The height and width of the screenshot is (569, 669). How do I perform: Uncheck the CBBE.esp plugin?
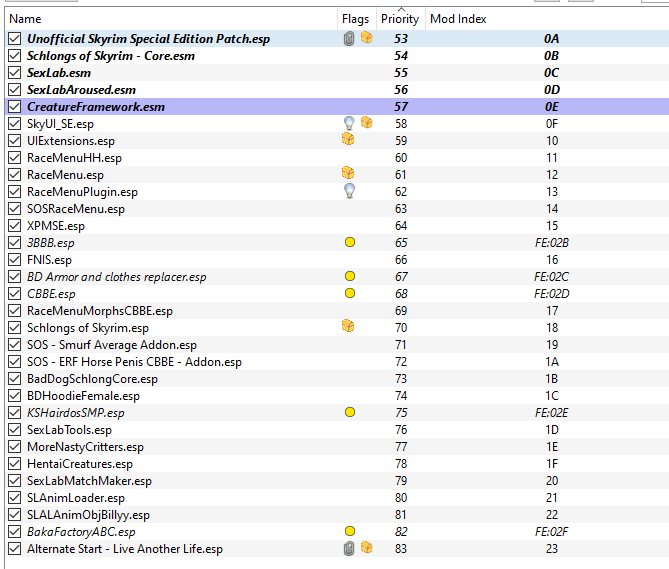[15, 294]
